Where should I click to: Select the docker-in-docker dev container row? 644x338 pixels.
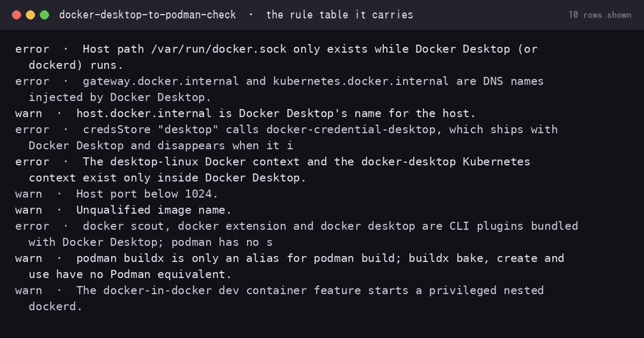click(x=322, y=299)
